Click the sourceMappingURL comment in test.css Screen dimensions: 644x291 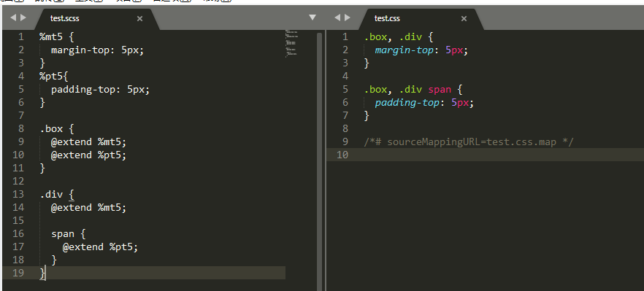pyautogui.click(x=469, y=142)
